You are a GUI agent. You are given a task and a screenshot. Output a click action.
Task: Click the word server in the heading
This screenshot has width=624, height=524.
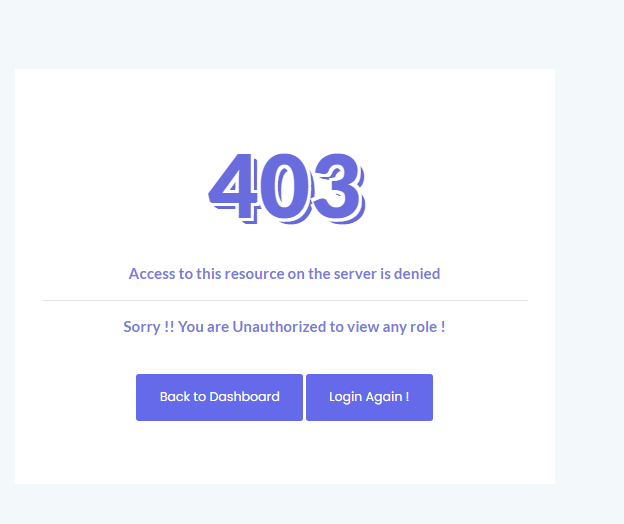(x=355, y=274)
